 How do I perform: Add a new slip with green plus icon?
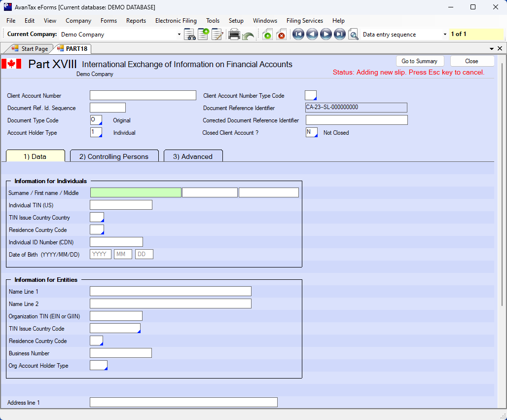tap(267, 35)
